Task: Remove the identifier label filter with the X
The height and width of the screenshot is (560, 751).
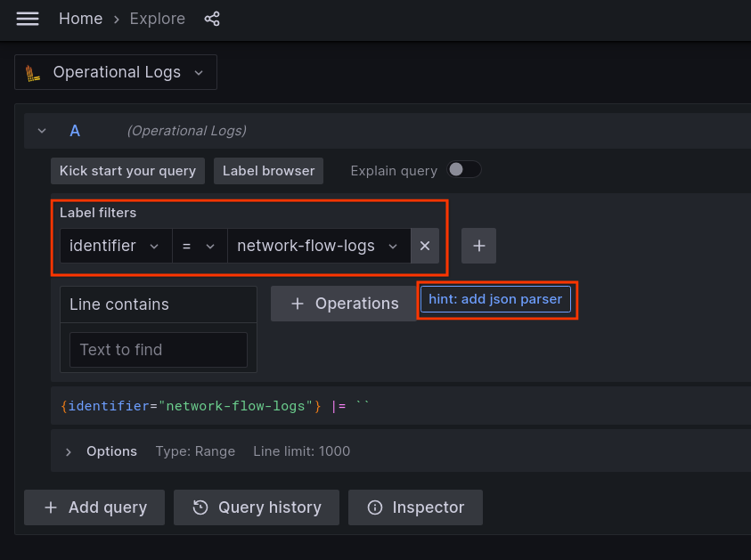Action: [425, 246]
